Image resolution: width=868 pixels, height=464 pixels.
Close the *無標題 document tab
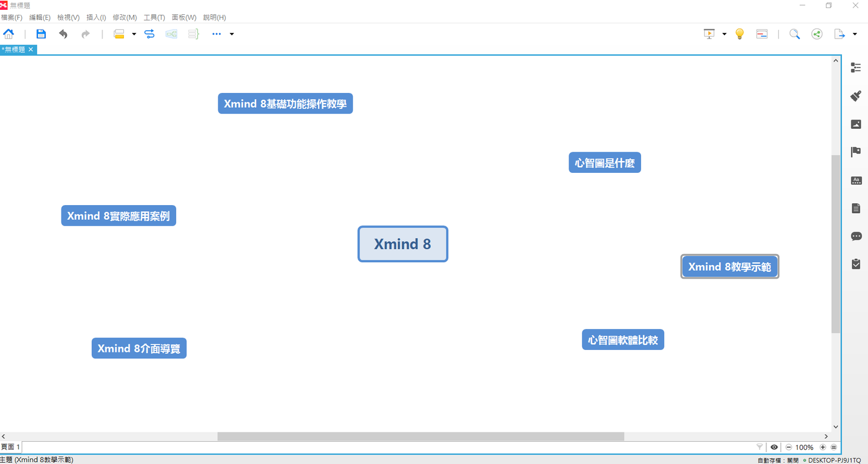(x=31, y=50)
